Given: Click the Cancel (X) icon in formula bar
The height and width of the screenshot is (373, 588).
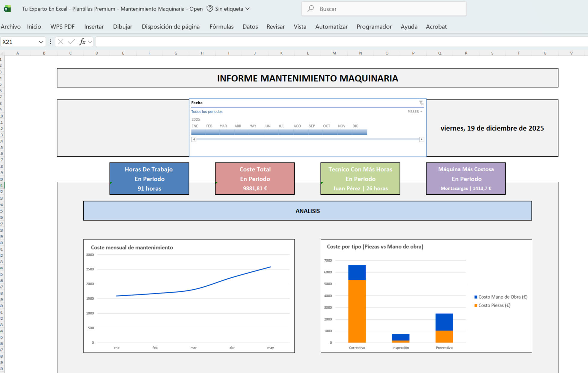Looking at the screenshot, I should [x=60, y=42].
